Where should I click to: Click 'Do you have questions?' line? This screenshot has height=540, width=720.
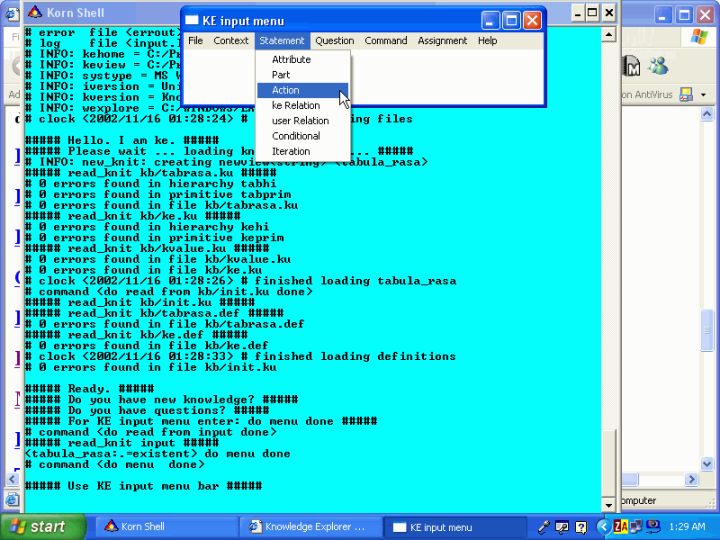coord(147,410)
